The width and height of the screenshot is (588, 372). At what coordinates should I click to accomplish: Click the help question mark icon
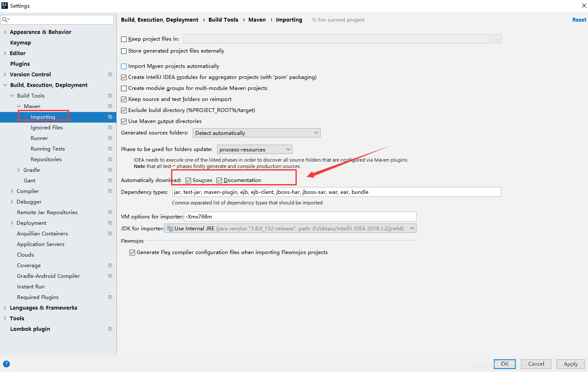click(6, 364)
